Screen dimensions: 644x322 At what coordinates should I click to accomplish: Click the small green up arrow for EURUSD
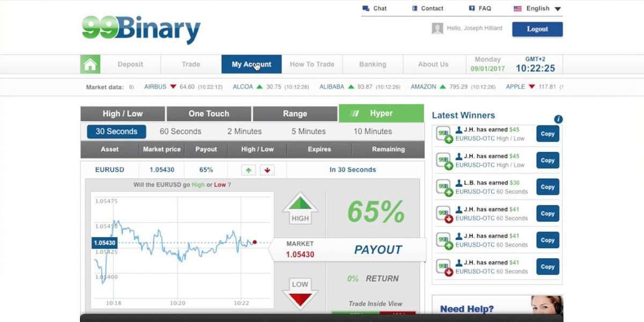[x=248, y=170]
